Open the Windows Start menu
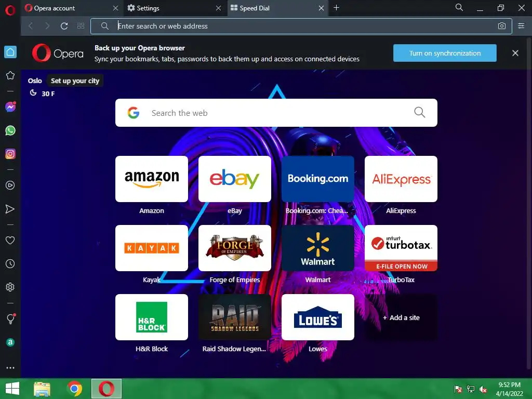532x399 pixels. point(12,389)
